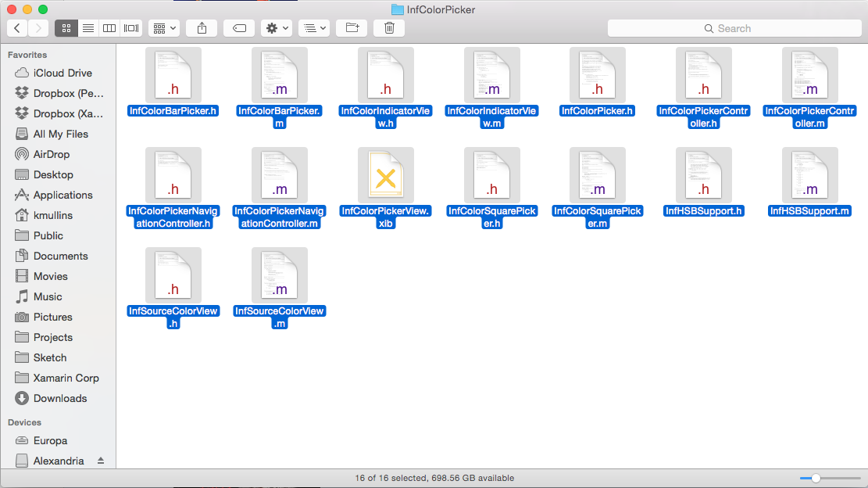Open the action gear dropdown
The height and width of the screenshot is (488, 868).
(x=276, y=28)
